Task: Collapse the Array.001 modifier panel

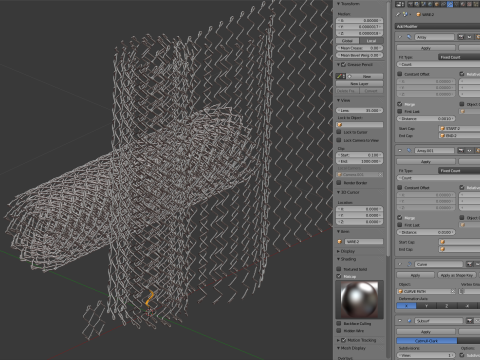Action: click(x=400, y=151)
